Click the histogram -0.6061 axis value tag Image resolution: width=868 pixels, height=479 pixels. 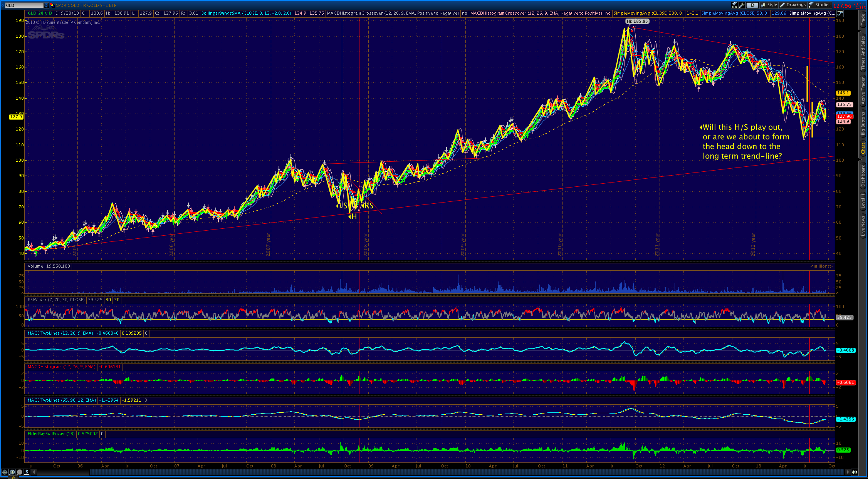pyautogui.click(x=846, y=383)
